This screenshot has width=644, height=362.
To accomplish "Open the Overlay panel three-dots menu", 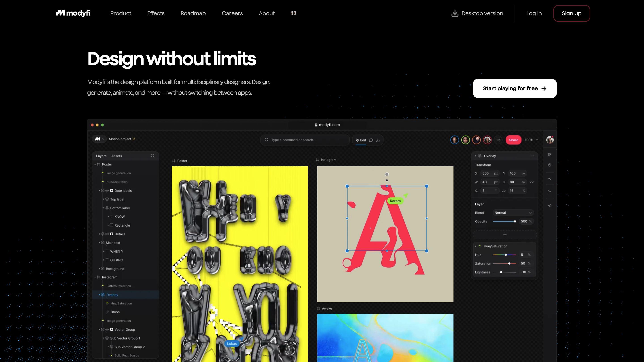I will pos(532,156).
